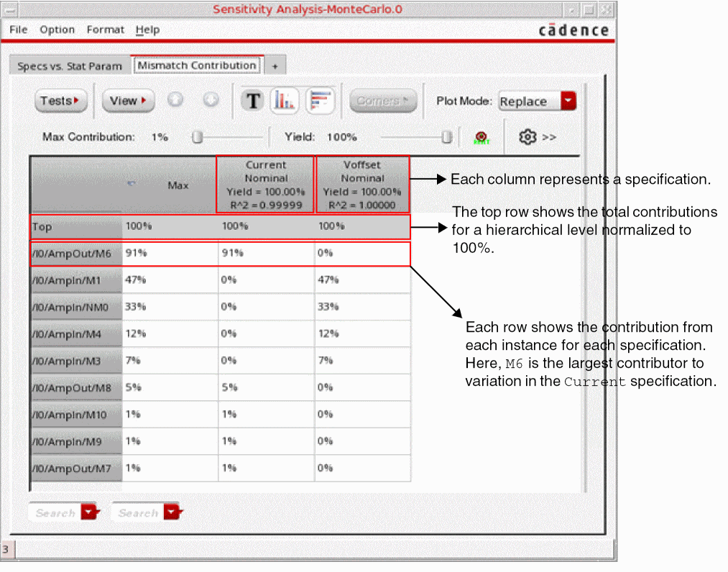Show the vertical bar chart view
The width and height of the screenshot is (728, 572).
pos(284,101)
